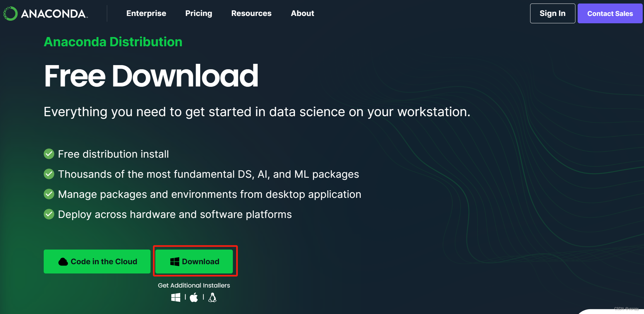This screenshot has width=644, height=314.
Task: Open the Pricing page
Action: click(x=198, y=13)
